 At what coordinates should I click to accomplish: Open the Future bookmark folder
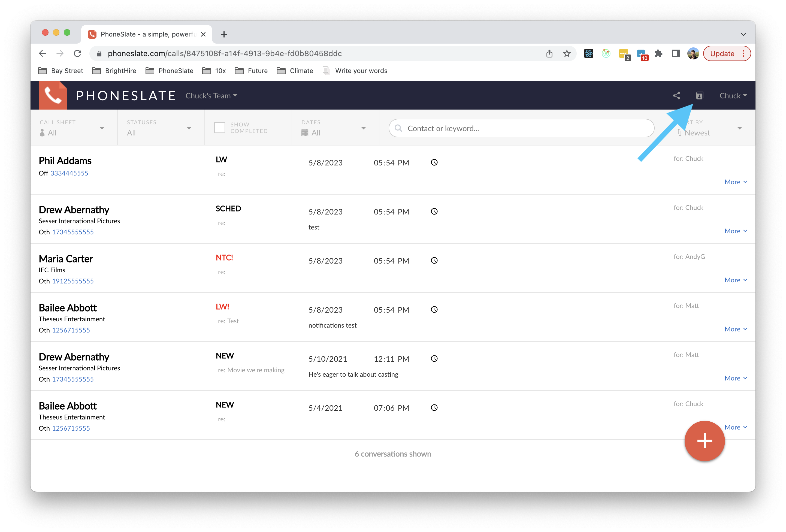[251, 71]
